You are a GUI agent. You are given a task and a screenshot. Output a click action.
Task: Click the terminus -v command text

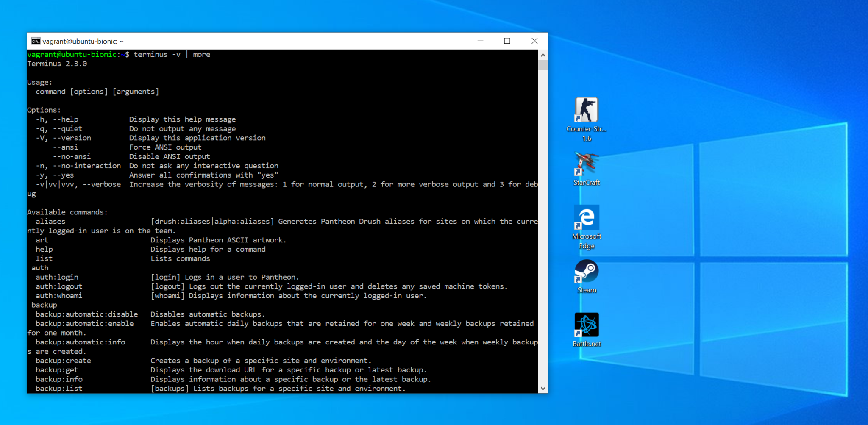coord(158,54)
